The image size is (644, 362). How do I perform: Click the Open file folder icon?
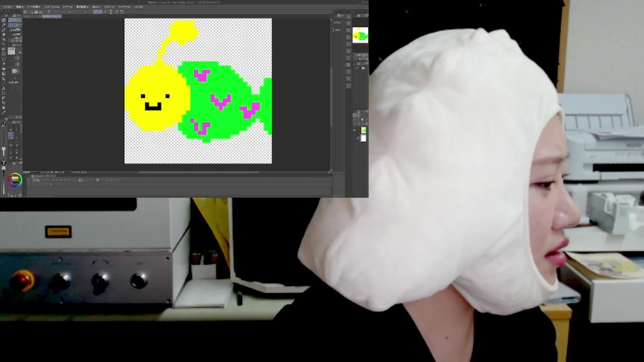tap(36, 12)
